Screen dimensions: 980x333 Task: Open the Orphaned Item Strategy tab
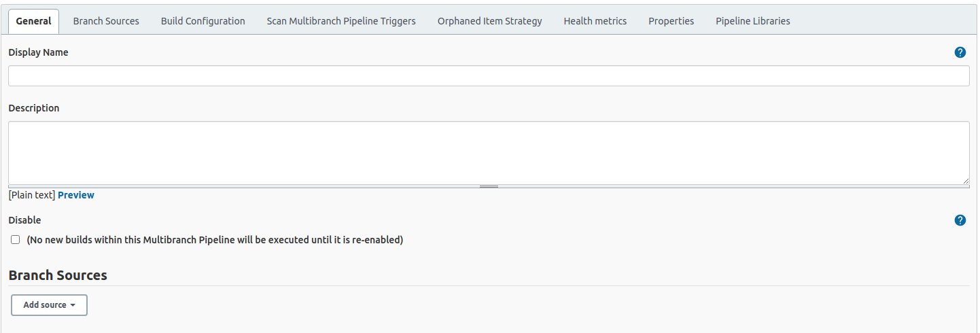coord(490,21)
